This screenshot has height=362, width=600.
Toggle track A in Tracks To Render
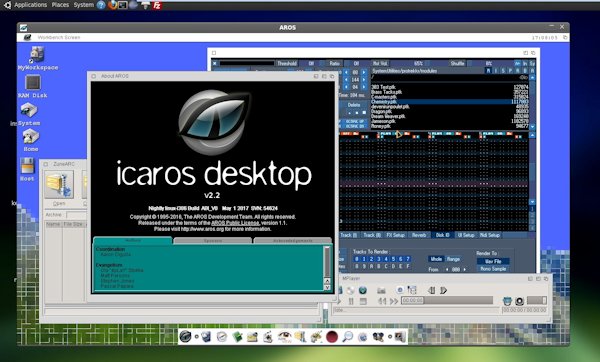tap(371, 266)
